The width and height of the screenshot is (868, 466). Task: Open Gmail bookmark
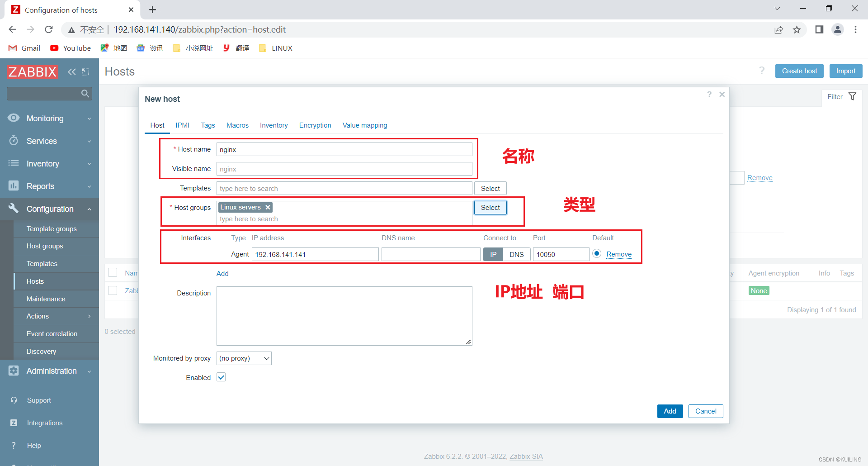[x=24, y=48]
